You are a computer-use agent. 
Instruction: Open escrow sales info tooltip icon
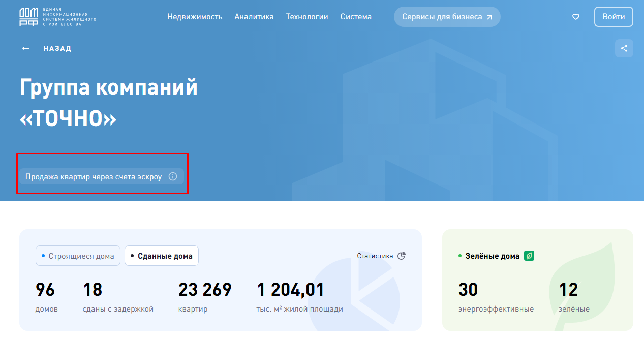tap(172, 177)
